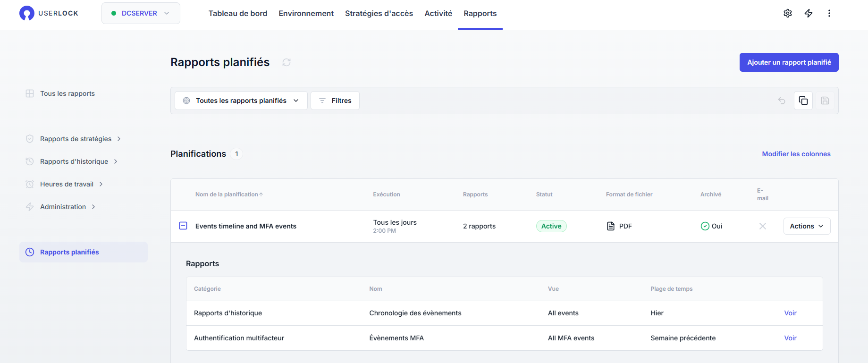Open the Filtres button
868x363 pixels.
[x=335, y=101]
